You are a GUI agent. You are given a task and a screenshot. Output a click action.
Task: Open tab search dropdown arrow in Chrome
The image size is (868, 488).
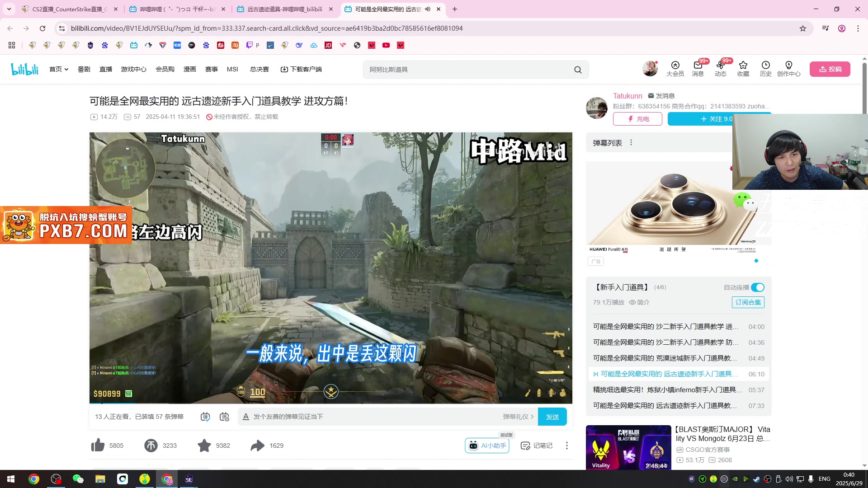point(9,9)
